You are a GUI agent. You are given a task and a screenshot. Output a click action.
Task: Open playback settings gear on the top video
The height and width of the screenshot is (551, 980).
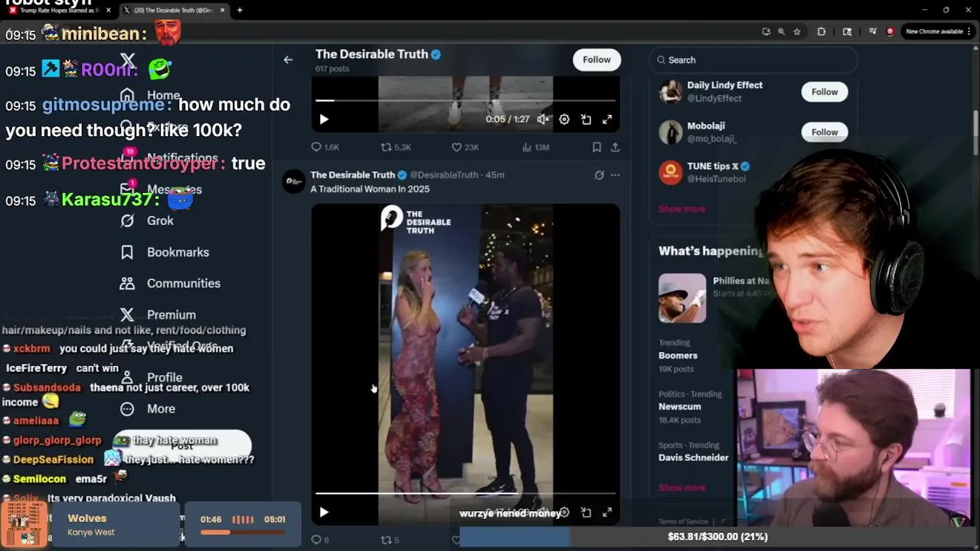click(x=564, y=119)
